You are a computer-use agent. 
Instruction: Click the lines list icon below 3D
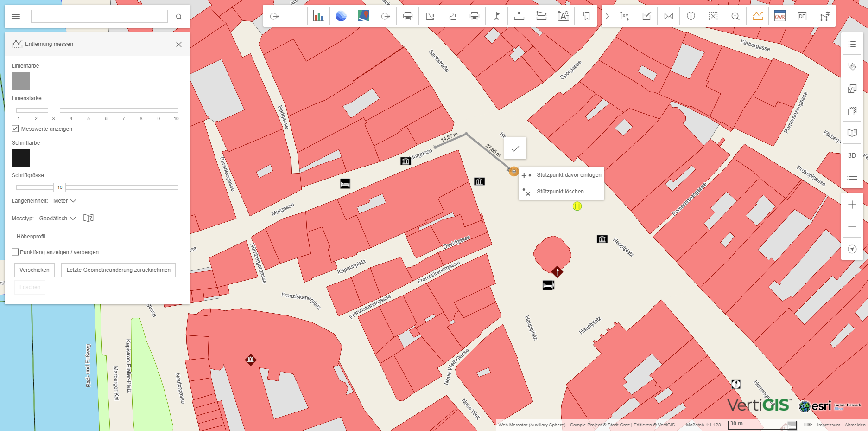coord(852,177)
